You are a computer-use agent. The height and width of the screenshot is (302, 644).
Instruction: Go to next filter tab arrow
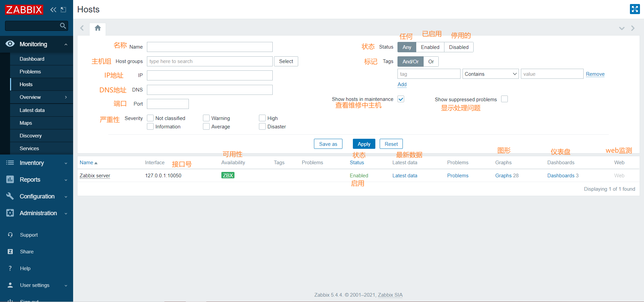[633, 28]
